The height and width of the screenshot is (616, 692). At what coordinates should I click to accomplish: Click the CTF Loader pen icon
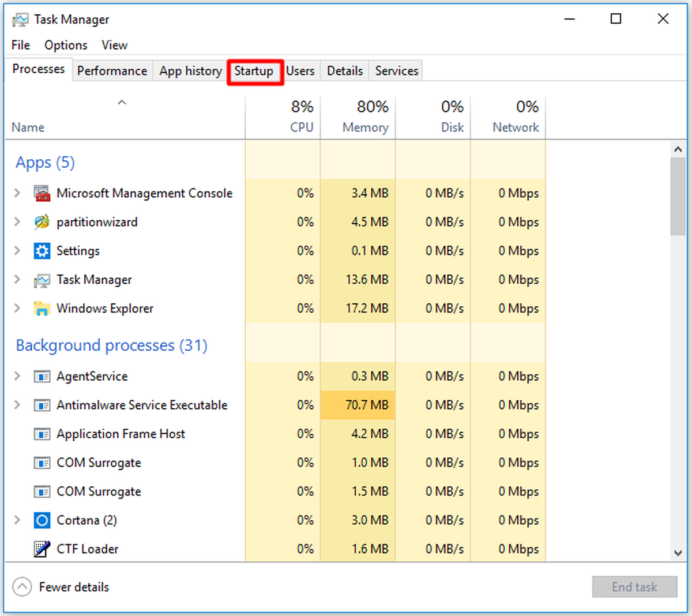tap(42, 549)
